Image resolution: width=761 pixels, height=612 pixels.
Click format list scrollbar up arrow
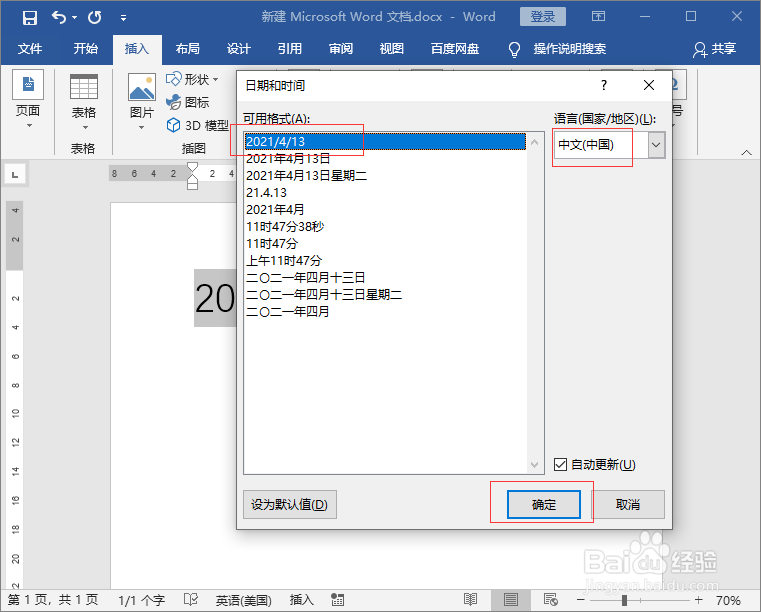pyautogui.click(x=534, y=142)
